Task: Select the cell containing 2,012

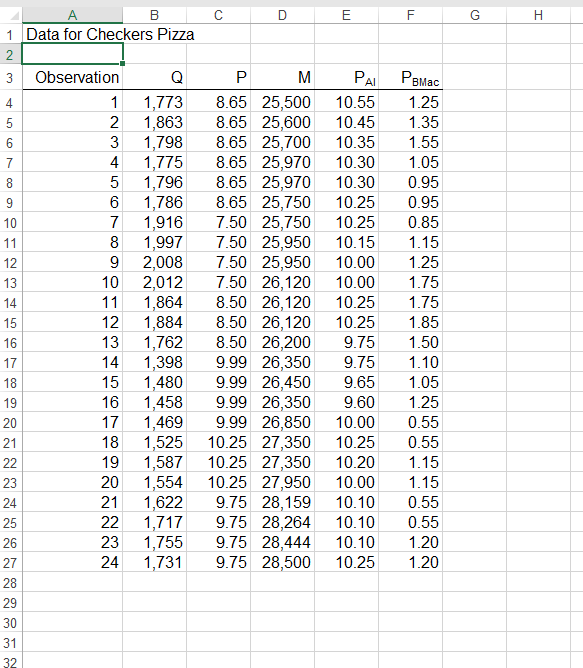Action: (x=154, y=282)
